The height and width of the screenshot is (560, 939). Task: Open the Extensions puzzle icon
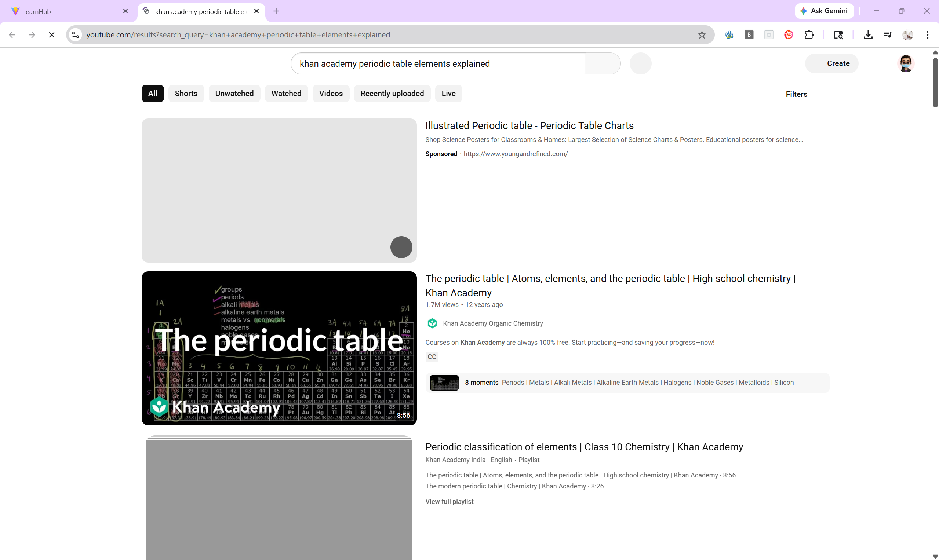click(x=809, y=35)
